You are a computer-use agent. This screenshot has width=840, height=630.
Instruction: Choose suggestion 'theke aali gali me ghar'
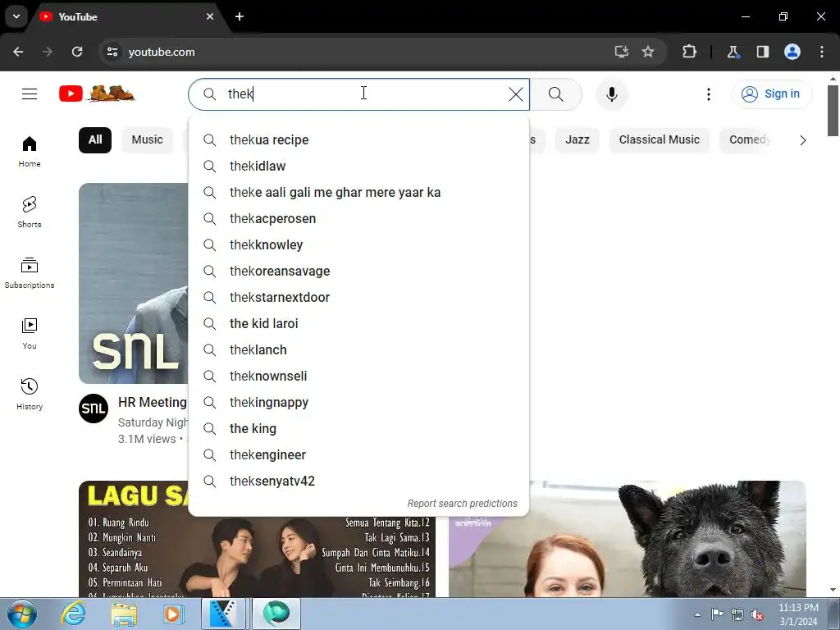click(x=359, y=192)
